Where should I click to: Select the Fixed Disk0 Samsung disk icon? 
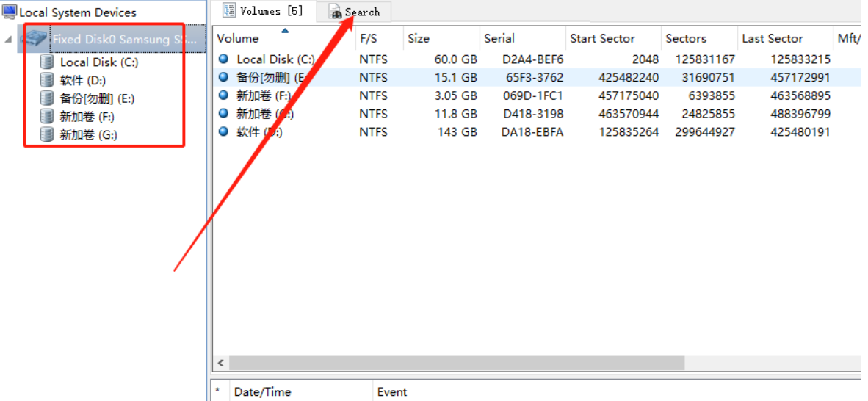tap(35, 39)
